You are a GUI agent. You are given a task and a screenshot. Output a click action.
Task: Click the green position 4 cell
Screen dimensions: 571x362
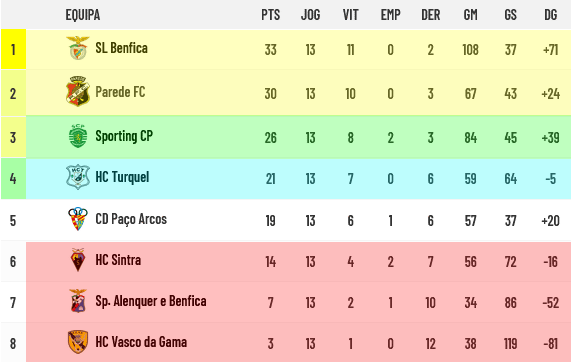(x=13, y=178)
